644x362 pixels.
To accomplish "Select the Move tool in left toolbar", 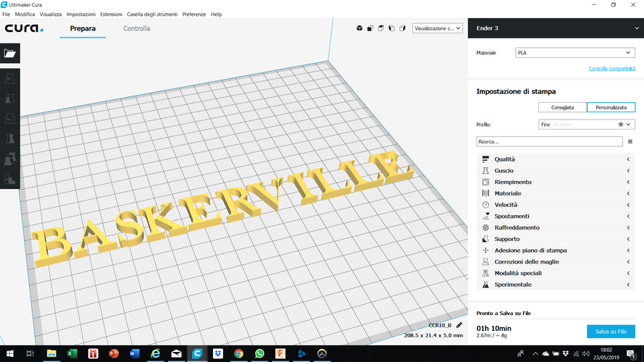I will (10, 78).
